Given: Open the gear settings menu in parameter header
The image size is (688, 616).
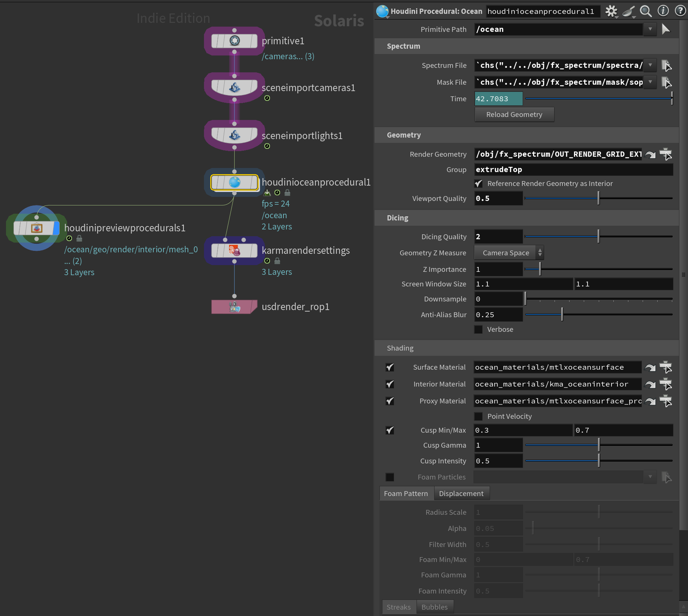Looking at the screenshot, I should [611, 11].
